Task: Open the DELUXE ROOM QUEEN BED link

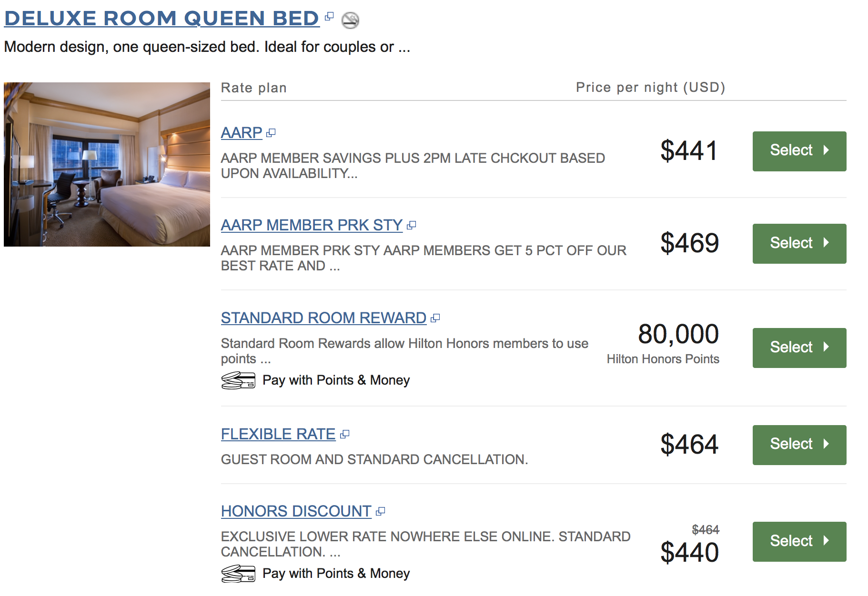Action: pyautogui.click(x=161, y=18)
